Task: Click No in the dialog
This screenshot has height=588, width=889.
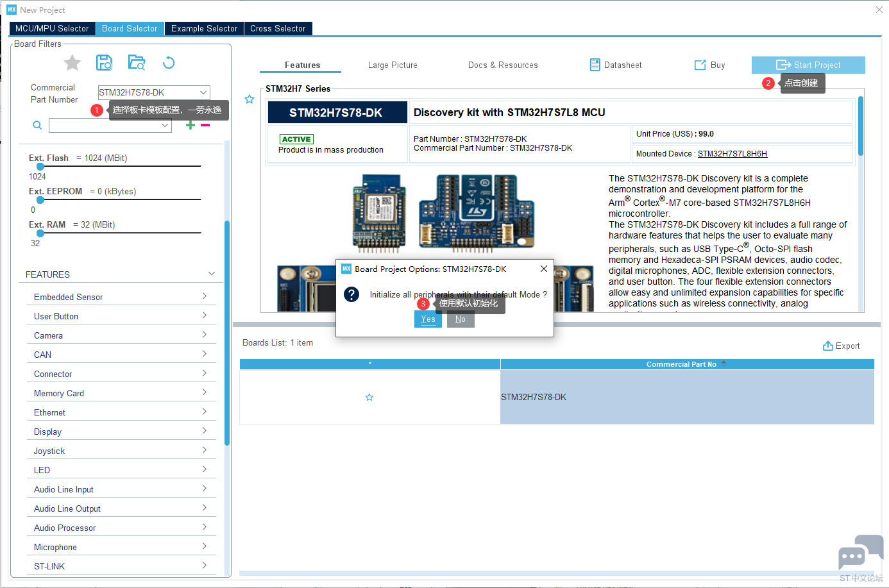Action: click(461, 319)
